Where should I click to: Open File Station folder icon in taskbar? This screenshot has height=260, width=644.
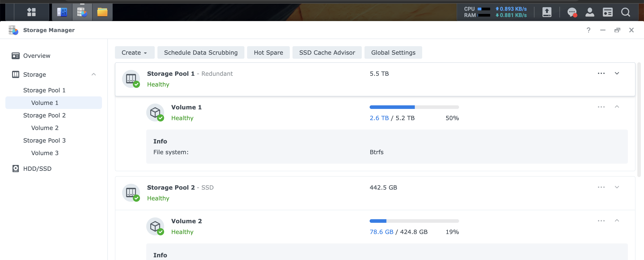102,12
